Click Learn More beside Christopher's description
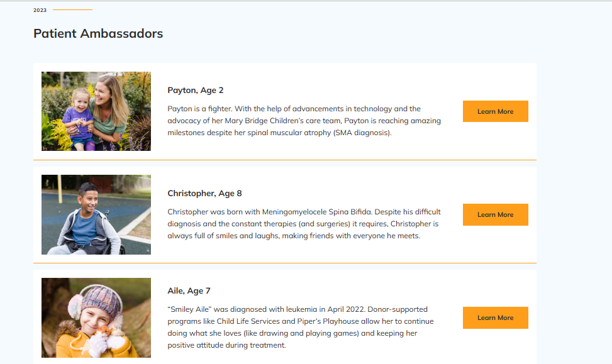The height and width of the screenshot is (364, 612). pyautogui.click(x=495, y=214)
